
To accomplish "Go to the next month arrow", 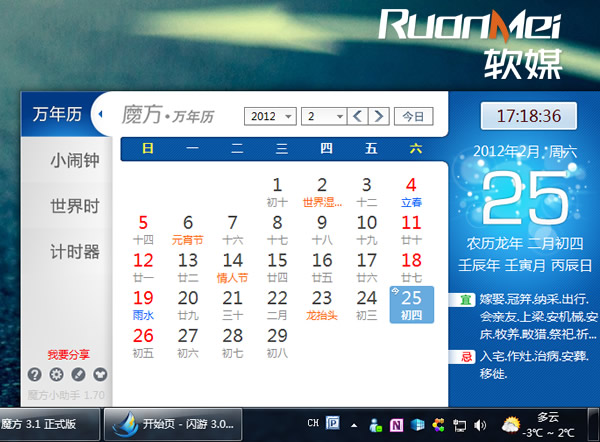I will click(379, 116).
